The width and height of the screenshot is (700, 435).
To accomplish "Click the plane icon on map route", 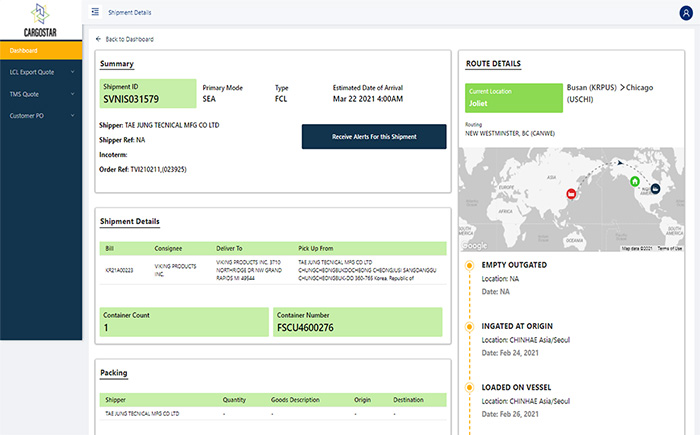I will pyautogui.click(x=620, y=163).
